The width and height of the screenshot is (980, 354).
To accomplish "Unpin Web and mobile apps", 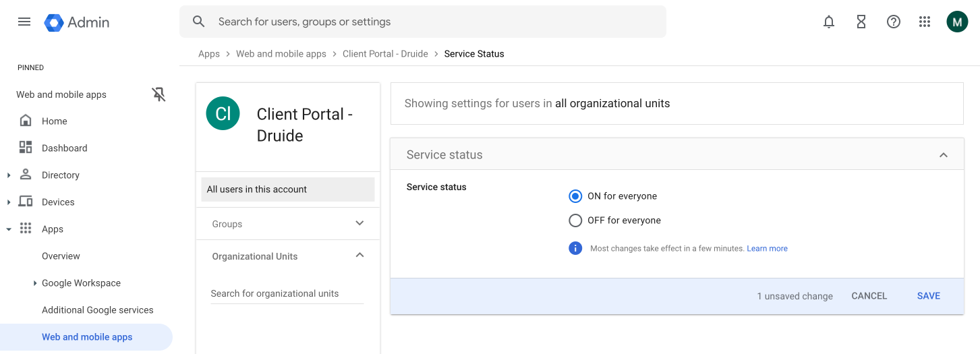I will click(158, 94).
